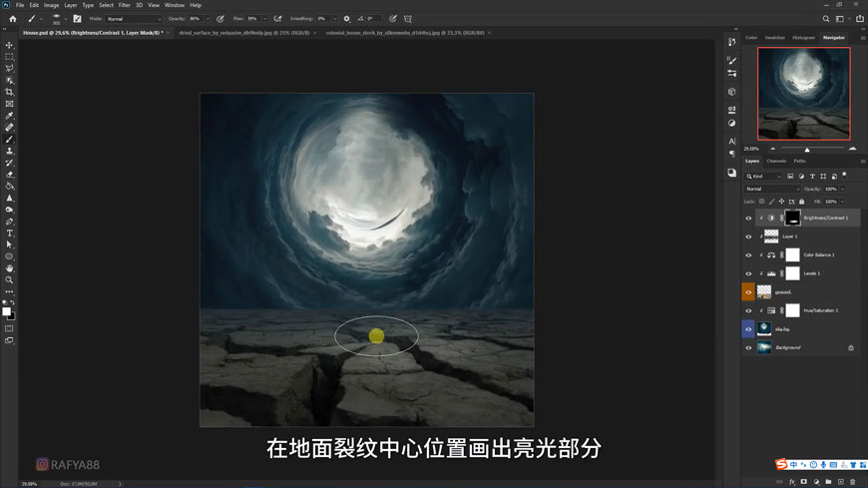Viewport: 868px width, 488px height.
Task: Click the foreground color swatch
Action: pyautogui.click(x=6, y=311)
